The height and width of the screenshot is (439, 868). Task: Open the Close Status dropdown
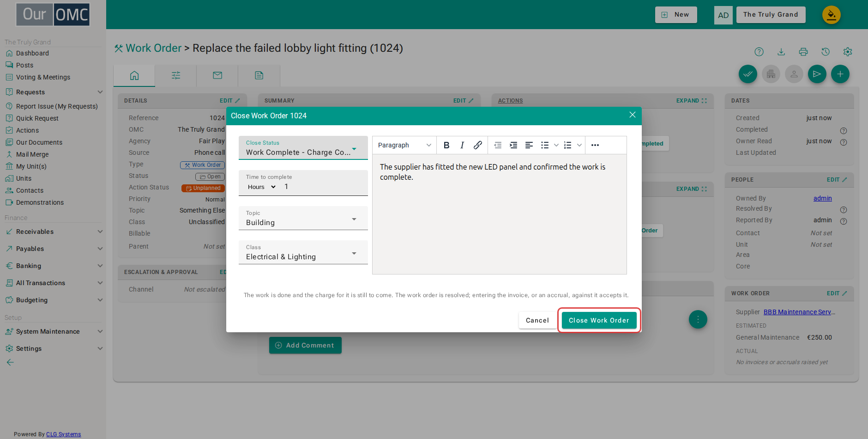tap(303, 148)
